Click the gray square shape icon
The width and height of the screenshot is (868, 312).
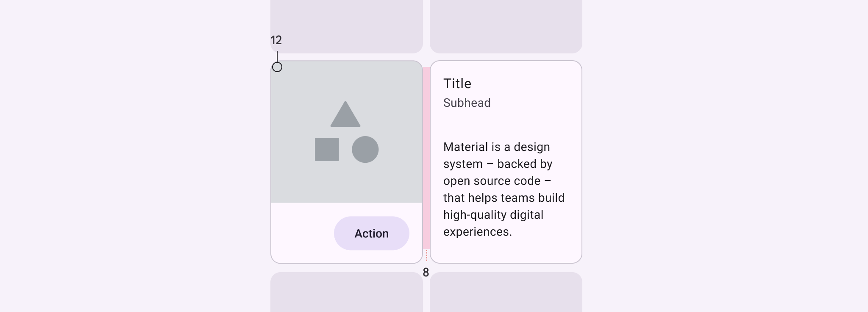327,149
